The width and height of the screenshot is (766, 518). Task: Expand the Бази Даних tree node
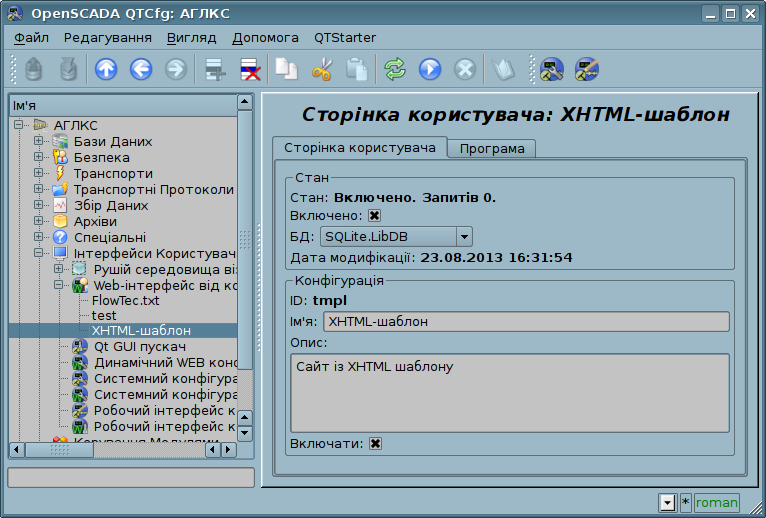(39, 141)
